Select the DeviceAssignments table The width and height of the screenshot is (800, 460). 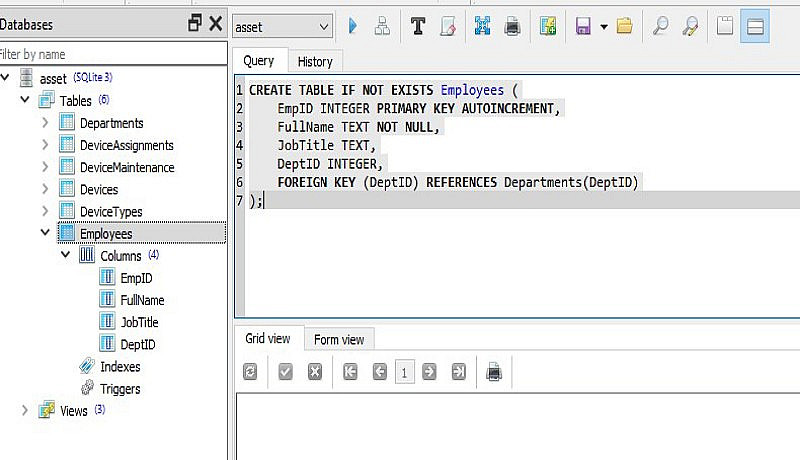tap(127, 145)
